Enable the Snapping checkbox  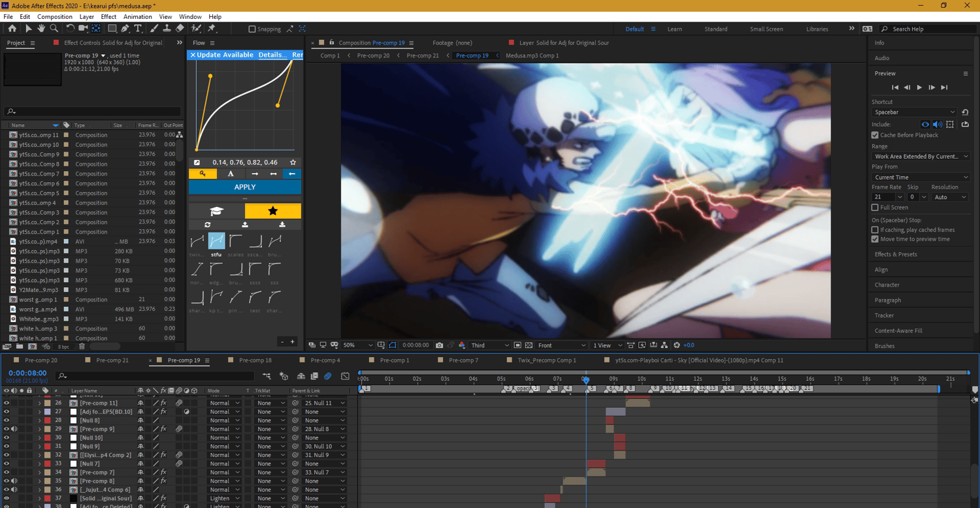tap(252, 29)
